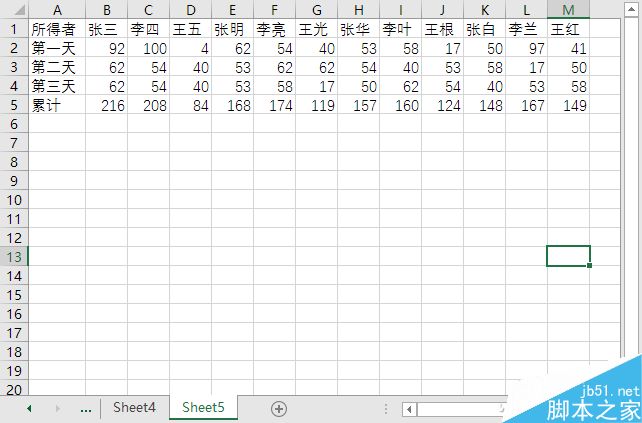The height and width of the screenshot is (423, 642).
Task: Click the active selected cell M13
Action: click(x=568, y=256)
